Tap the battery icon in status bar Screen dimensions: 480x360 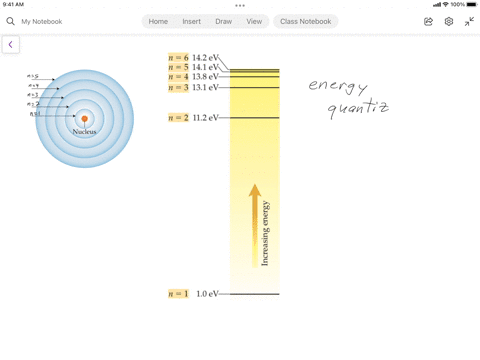(x=472, y=4)
